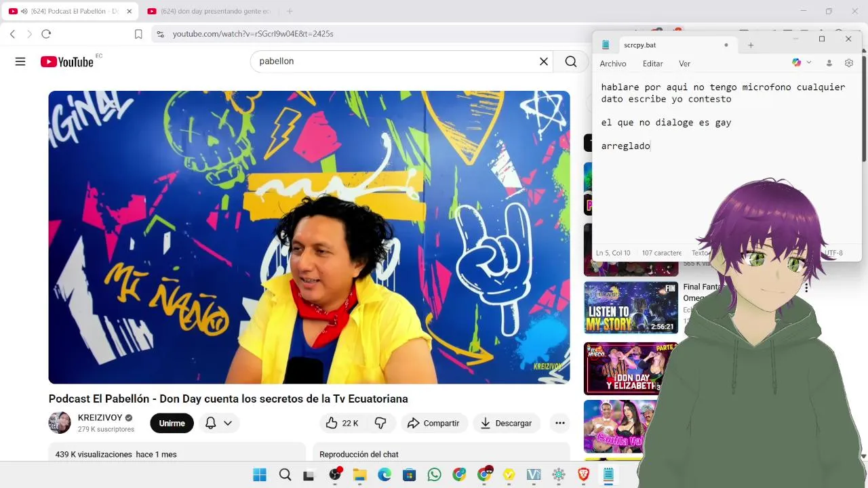Screen dimensions: 868x488
Task: Expand notification options chevron beside bell
Action: click(228, 423)
